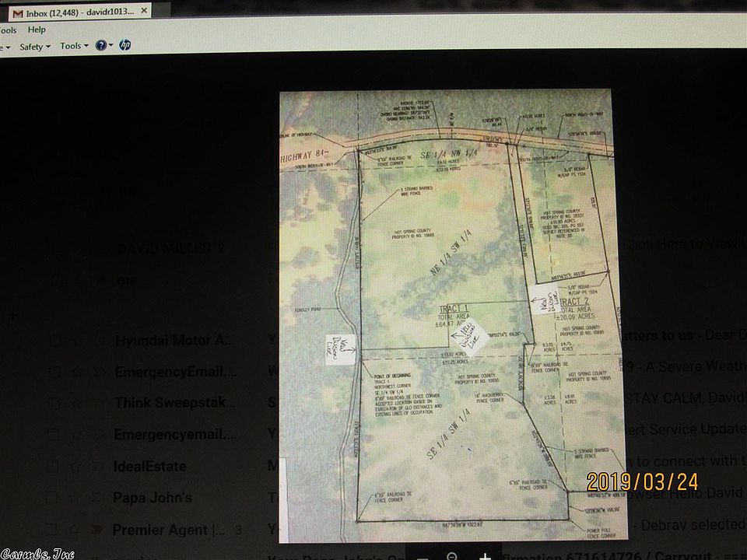Click the survey map image preview
This screenshot has height=560, width=747.
[453, 316]
